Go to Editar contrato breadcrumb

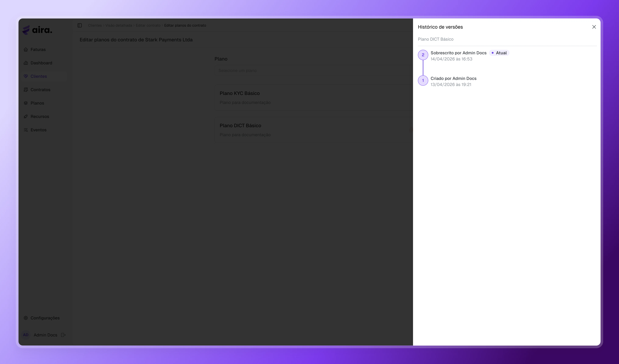coord(148,25)
